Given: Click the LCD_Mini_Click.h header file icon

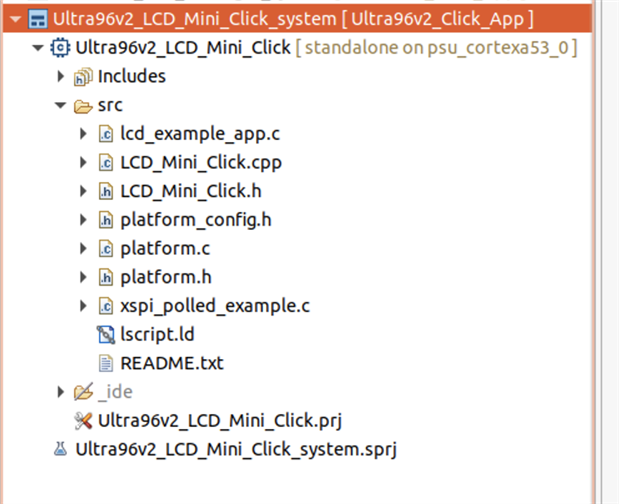Looking at the screenshot, I should click(x=105, y=191).
